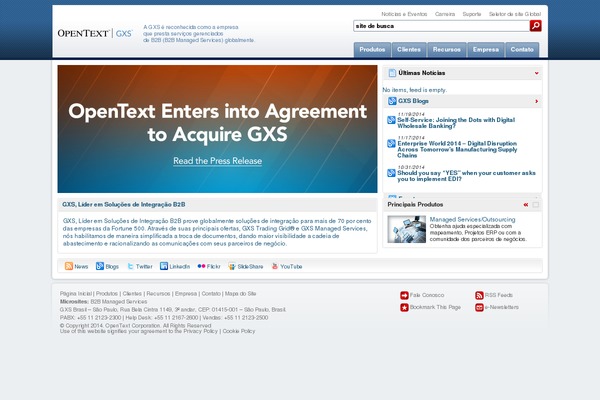The width and height of the screenshot is (600, 400).
Task: Open the Clientes footer link
Action: [132, 294]
